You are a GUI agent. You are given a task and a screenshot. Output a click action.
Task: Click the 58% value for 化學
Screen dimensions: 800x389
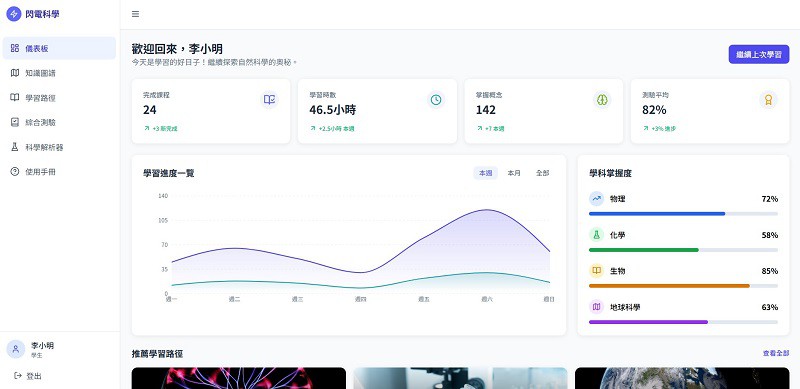click(769, 235)
